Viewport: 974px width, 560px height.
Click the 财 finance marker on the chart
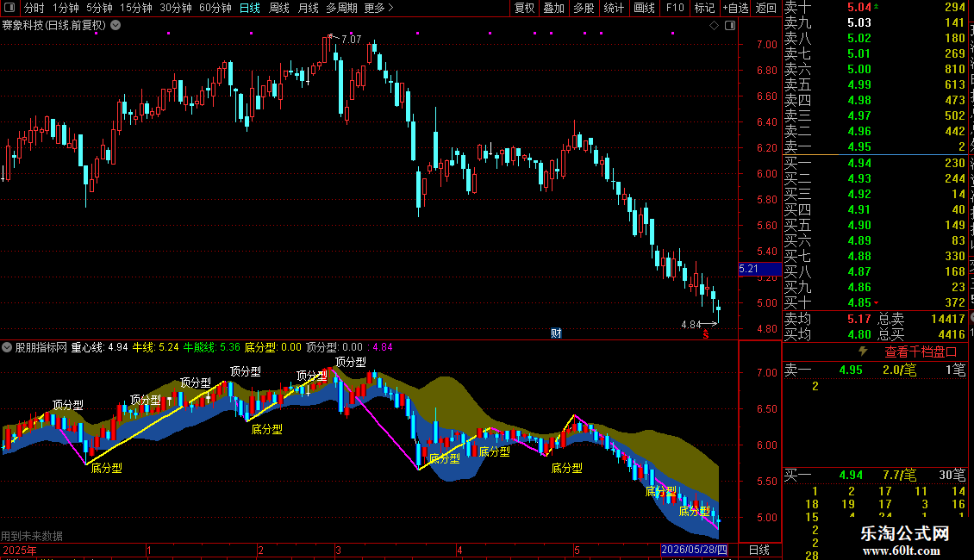click(556, 333)
